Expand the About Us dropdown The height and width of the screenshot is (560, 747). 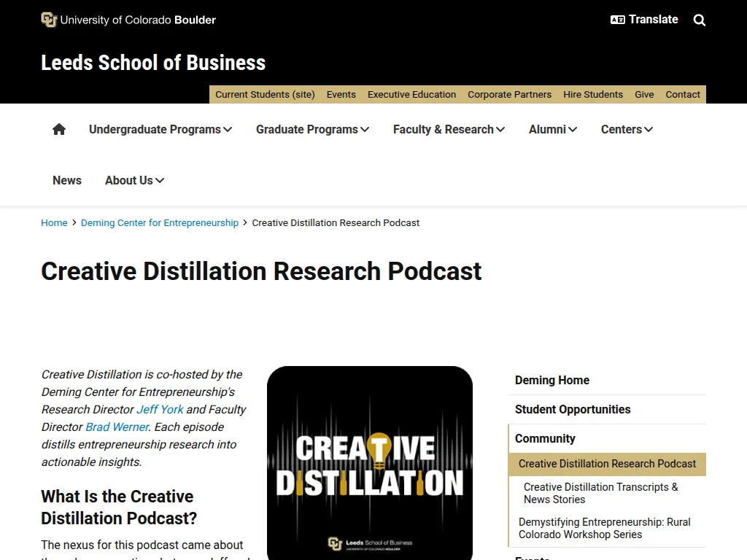[134, 181]
